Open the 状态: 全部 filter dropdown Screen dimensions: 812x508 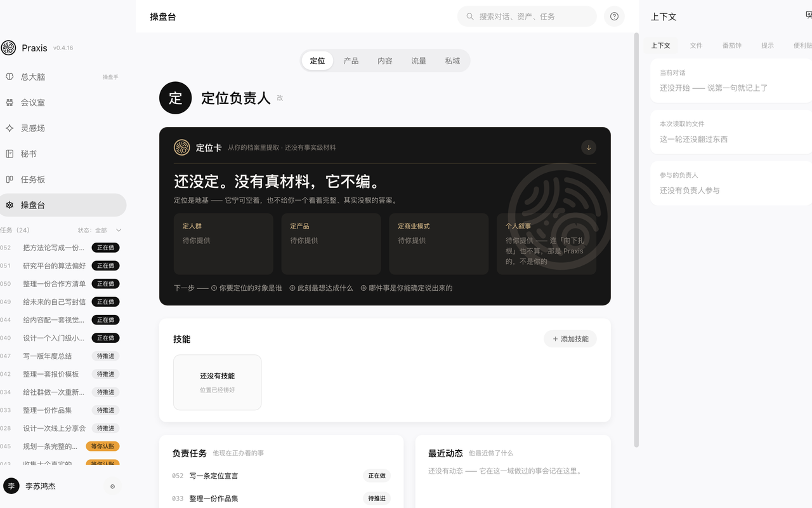pos(100,231)
